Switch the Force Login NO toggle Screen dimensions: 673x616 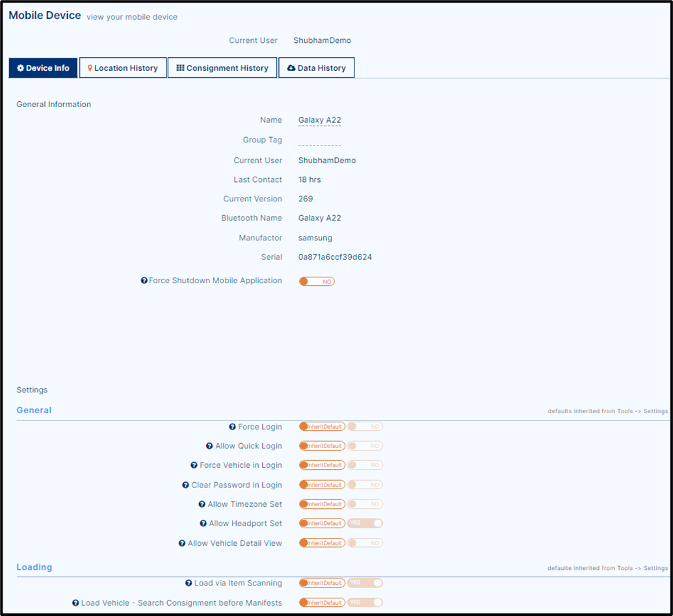[x=365, y=427]
